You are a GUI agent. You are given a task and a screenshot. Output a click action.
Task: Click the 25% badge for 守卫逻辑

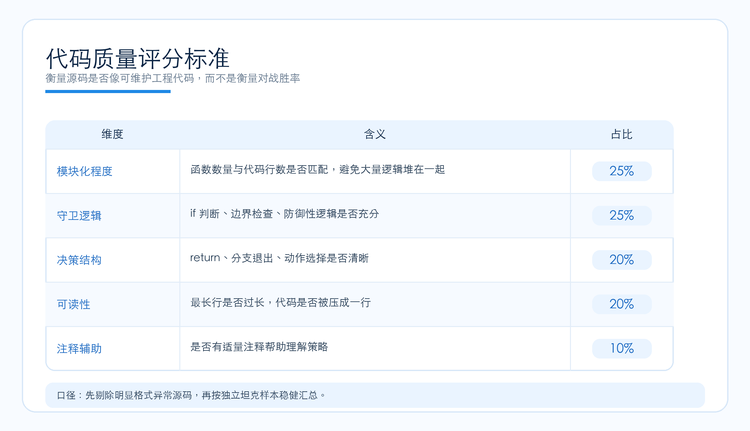pyautogui.click(x=621, y=215)
